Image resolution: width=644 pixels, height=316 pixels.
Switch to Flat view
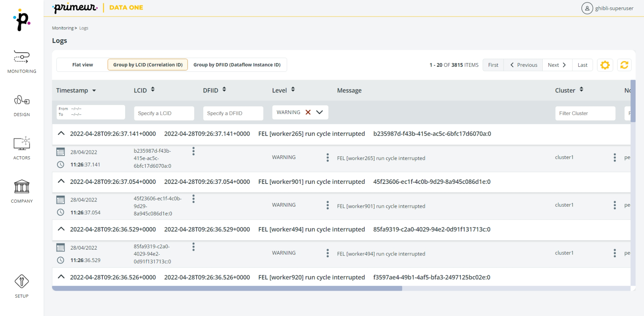click(83, 65)
